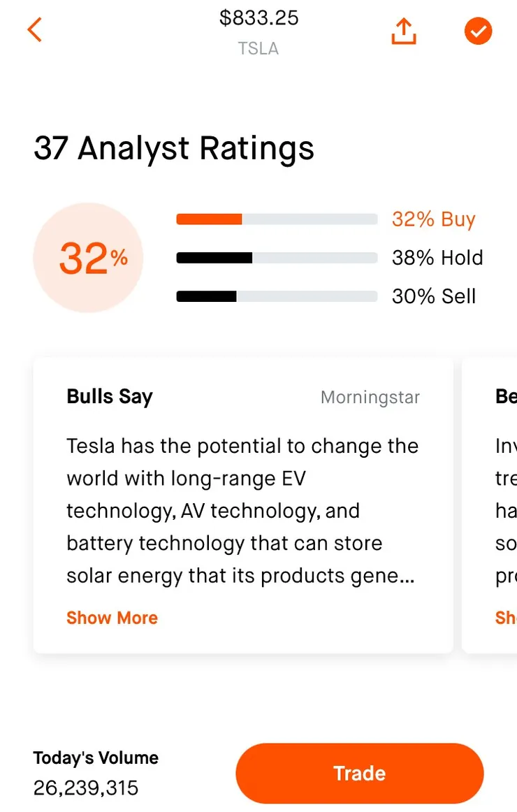
Task: Tap the TSLA ticker symbol
Action: pyautogui.click(x=258, y=48)
